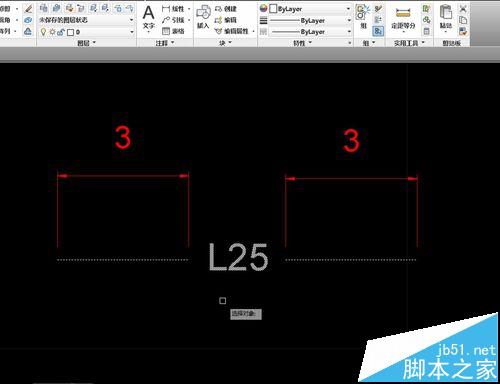The width and height of the screenshot is (500, 384).
Task: Click the Cut scissors icon
Action: click(463, 9)
